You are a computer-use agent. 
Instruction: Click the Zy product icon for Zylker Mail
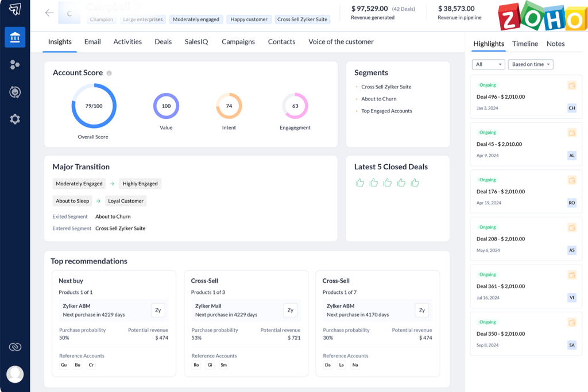click(290, 310)
